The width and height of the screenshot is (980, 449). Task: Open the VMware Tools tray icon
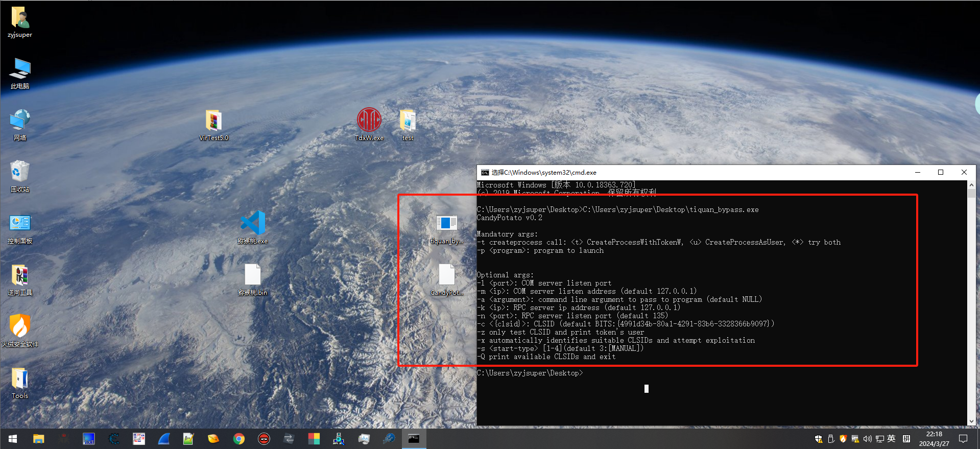(855, 439)
